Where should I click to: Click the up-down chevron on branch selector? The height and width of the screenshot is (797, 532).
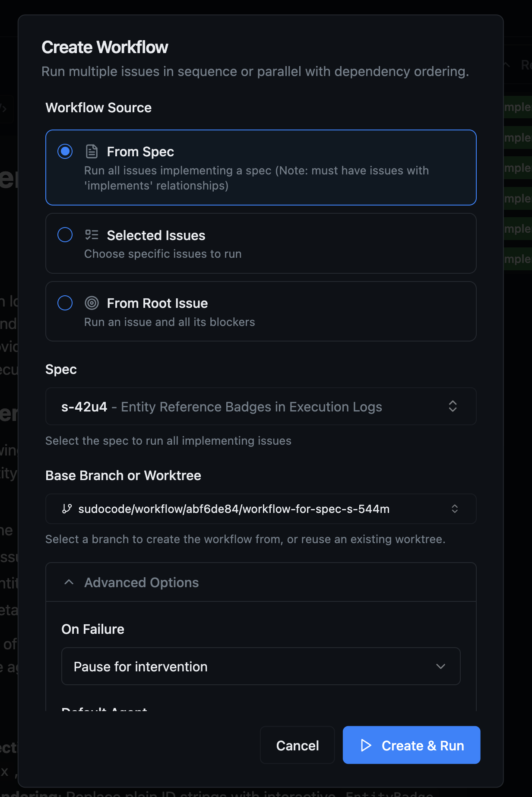pos(455,509)
